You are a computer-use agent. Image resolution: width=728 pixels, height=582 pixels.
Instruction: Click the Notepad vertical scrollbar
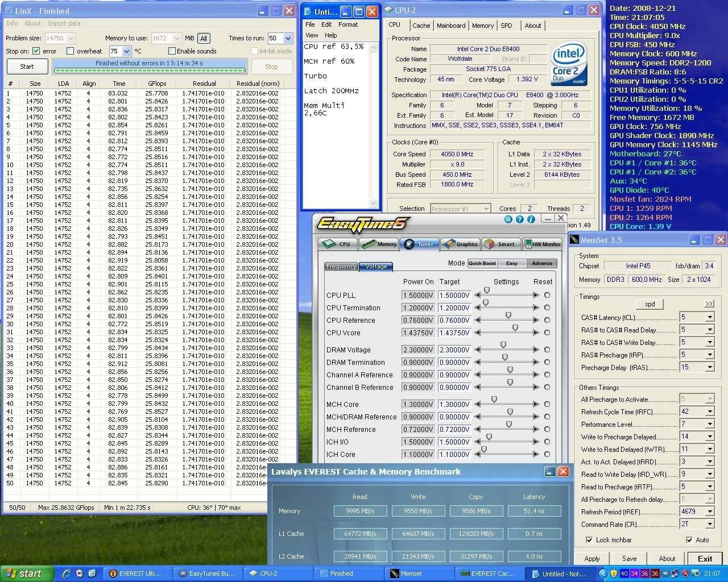374,126
